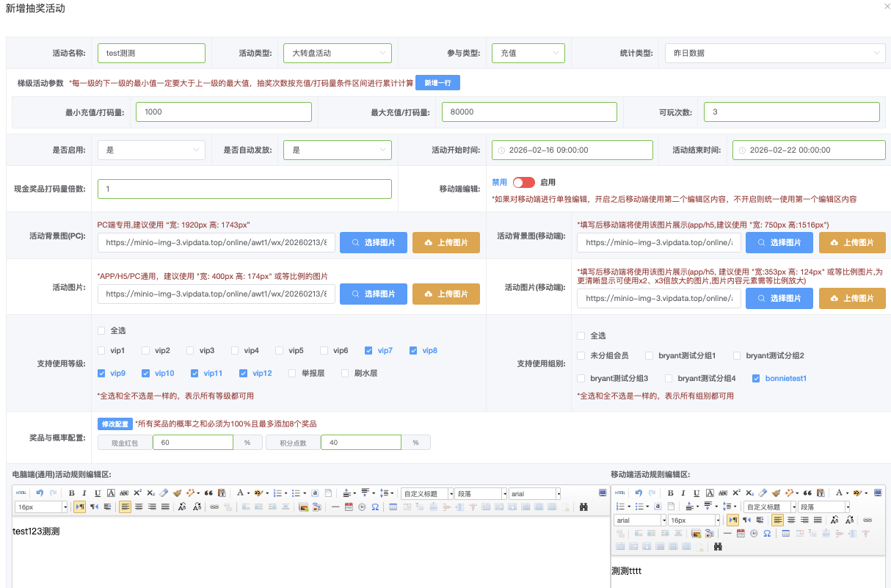Open find and replace in PC rule editor
891x588 pixels.
pyautogui.click(x=583, y=507)
